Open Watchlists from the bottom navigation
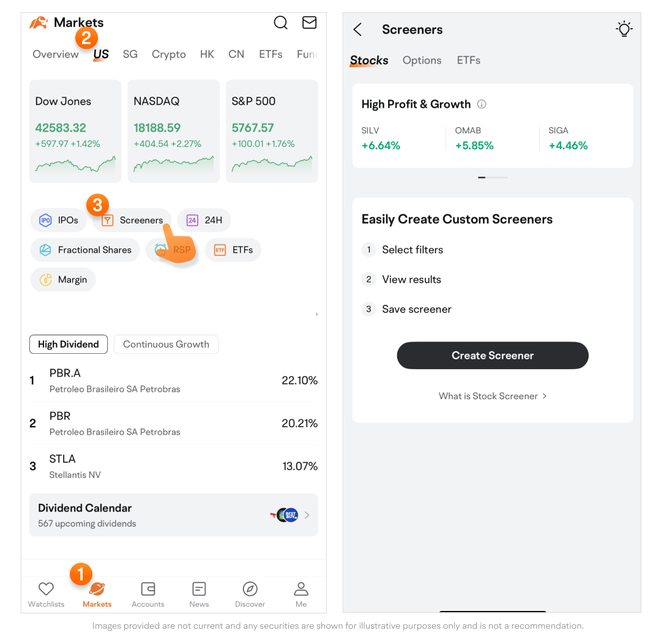This screenshot has width=661, height=644. (46, 594)
